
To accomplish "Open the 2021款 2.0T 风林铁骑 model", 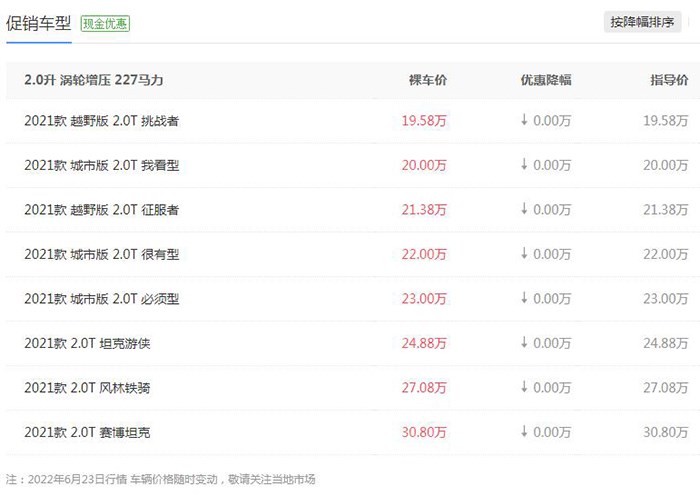I will coord(88,388).
